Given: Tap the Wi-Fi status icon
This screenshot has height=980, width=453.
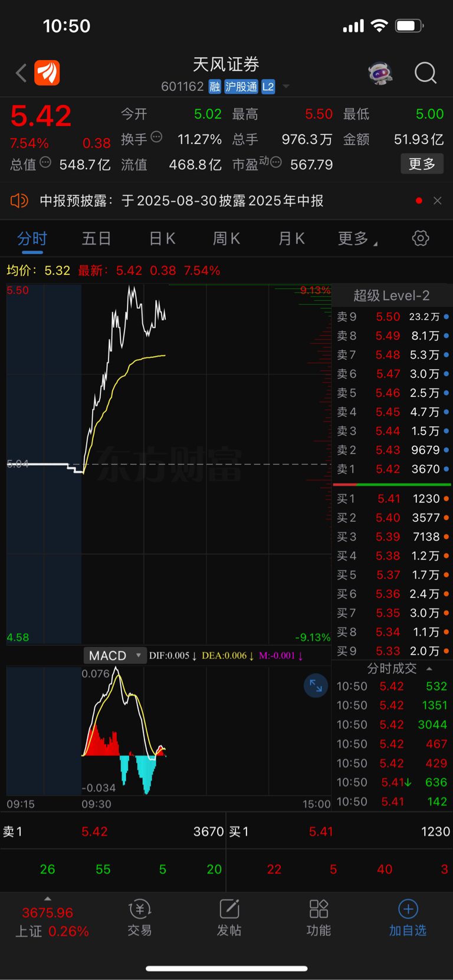Looking at the screenshot, I should [379, 26].
